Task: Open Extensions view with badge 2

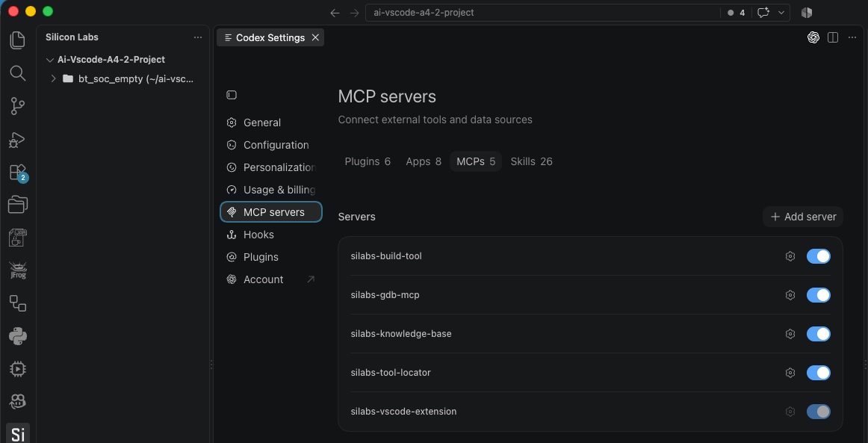Action: pos(18,173)
